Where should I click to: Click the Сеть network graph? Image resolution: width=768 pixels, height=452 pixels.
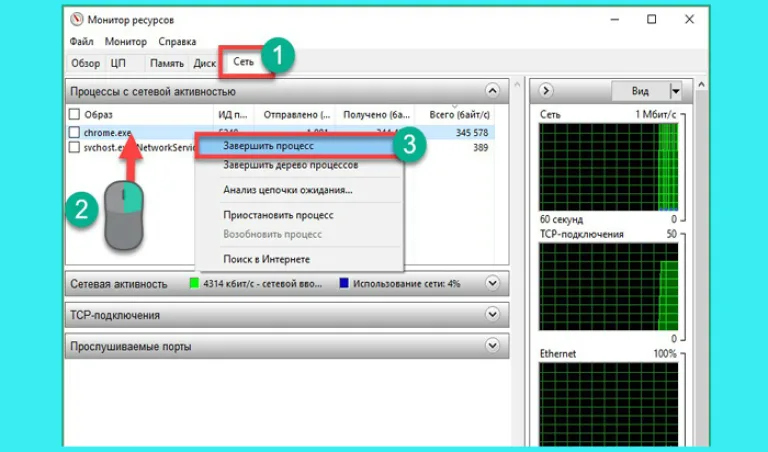pyautogui.click(x=609, y=167)
